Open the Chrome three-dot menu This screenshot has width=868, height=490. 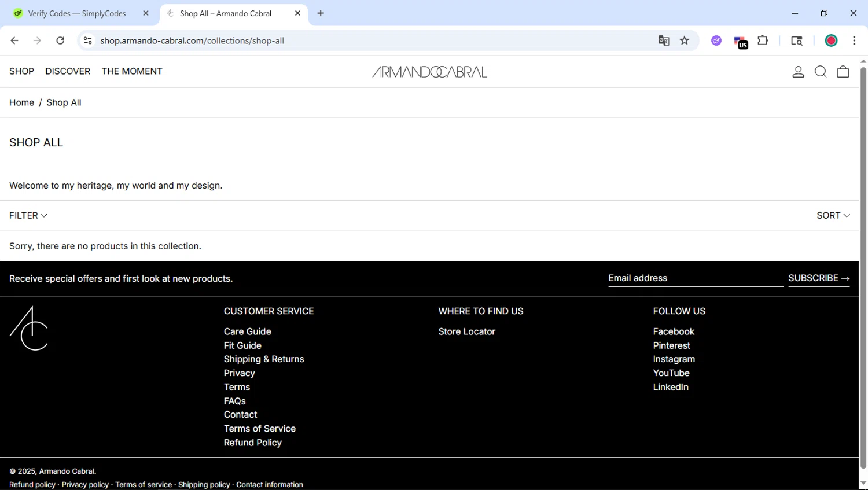(x=854, y=40)
